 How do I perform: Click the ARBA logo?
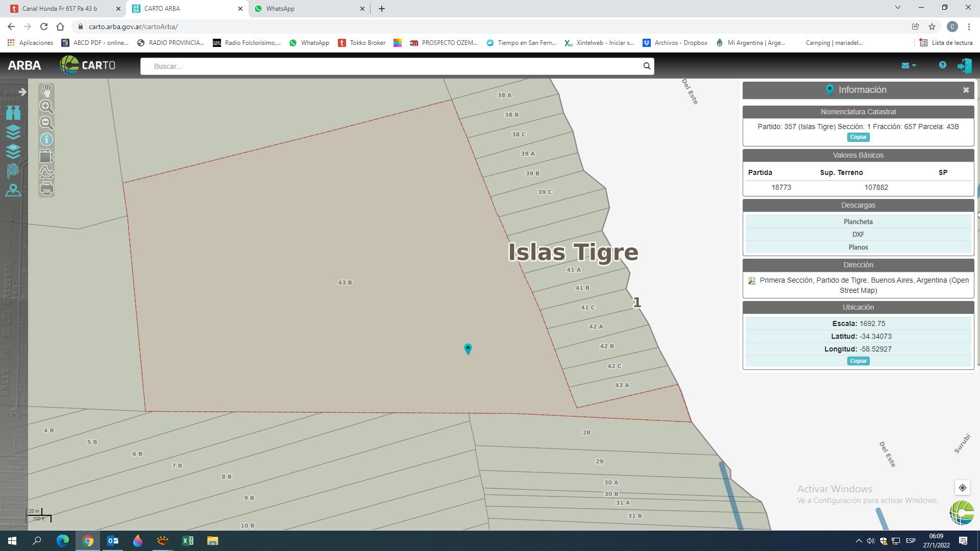click(24, 65)
